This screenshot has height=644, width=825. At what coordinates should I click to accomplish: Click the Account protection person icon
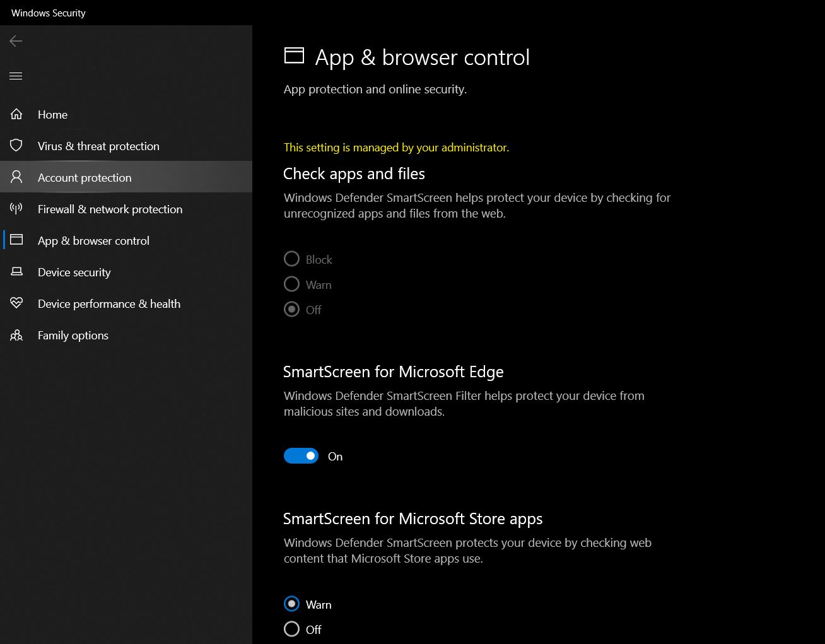coord(16,177)
